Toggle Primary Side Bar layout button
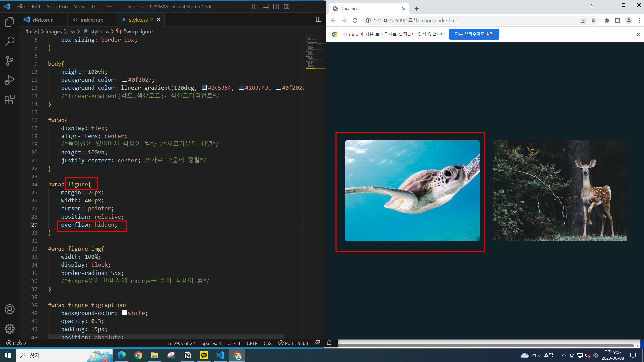This screenshot has width=644, height=362. [255, 7]
